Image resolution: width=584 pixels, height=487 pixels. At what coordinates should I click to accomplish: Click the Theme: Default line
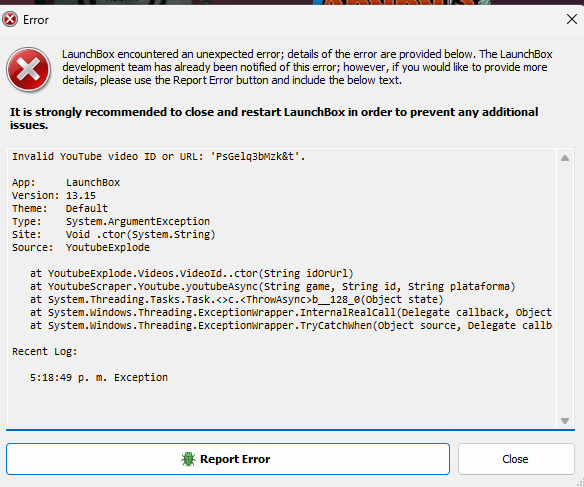[60, 209]
